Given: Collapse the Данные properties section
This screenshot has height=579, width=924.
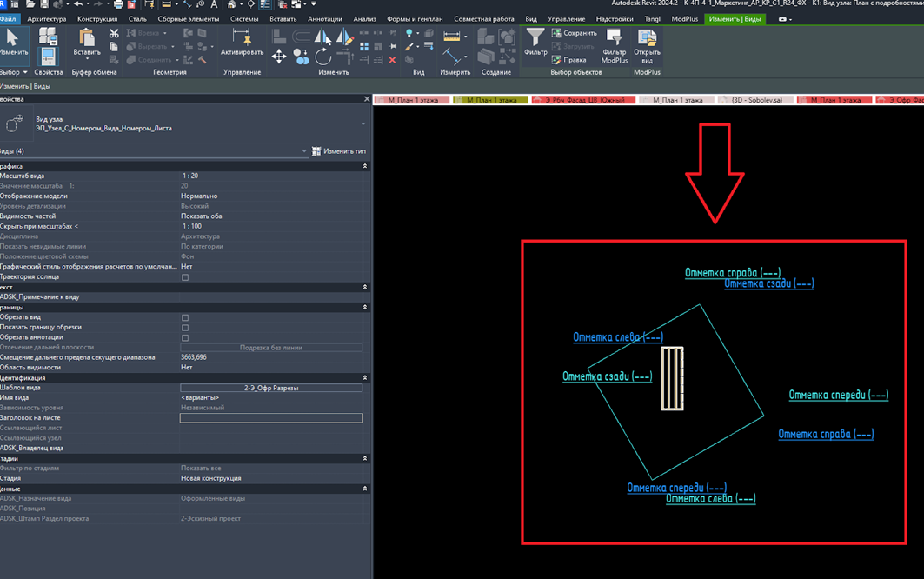Looking at the screenshot, I should tap(365, 489).
